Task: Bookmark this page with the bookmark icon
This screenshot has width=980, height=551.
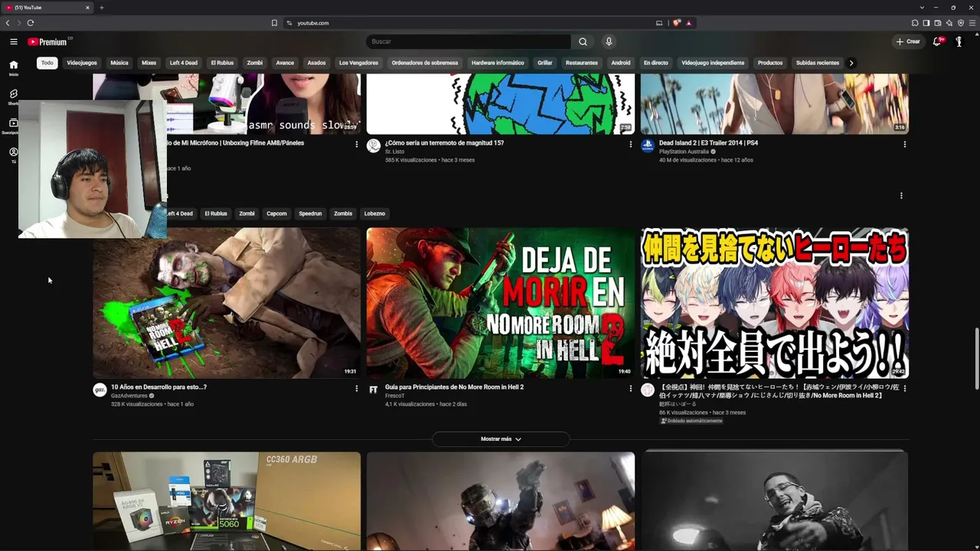Action: click(x=274, y=23)
